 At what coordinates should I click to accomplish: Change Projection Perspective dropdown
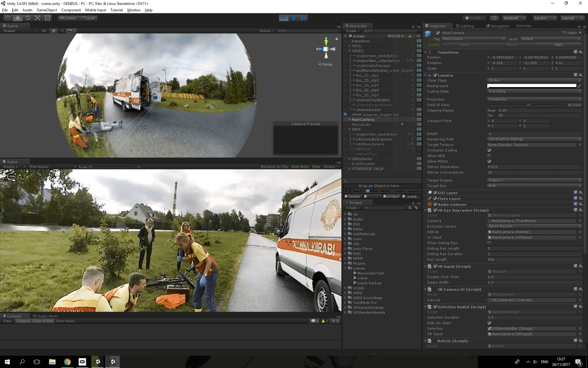(534, 99)
